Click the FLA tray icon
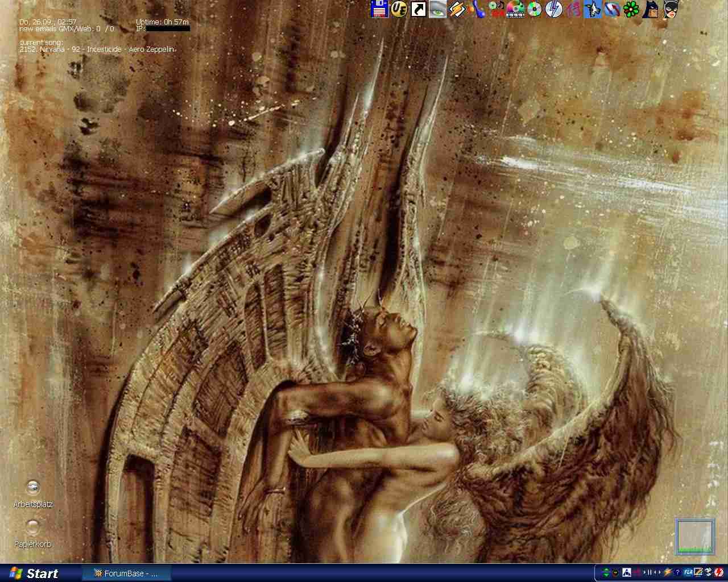The image size is (728, 582). point(688,572)
